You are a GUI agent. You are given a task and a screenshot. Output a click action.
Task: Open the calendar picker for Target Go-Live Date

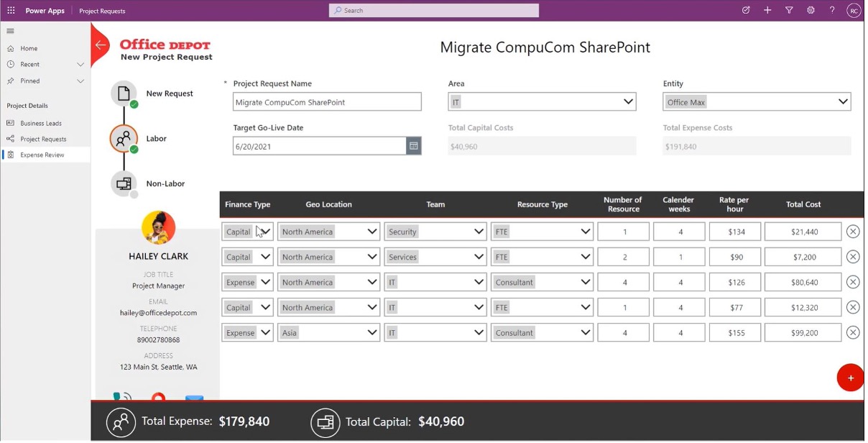(413, 146)
